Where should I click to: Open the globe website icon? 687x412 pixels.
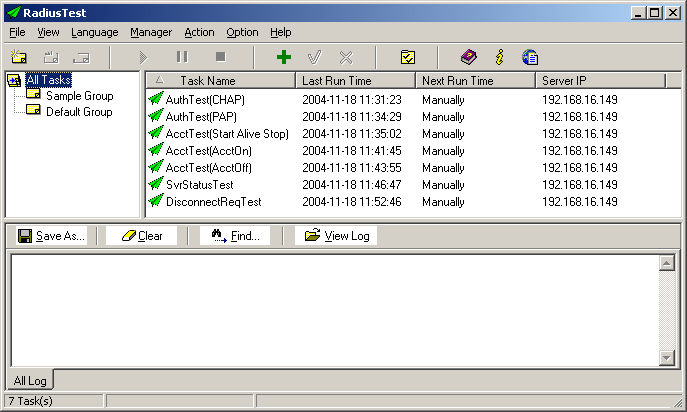(x=530, y=57)
